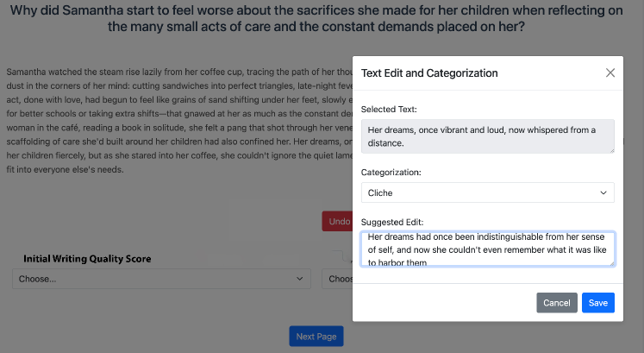Image resolution: width=644 pixels, height=353 pixels.
Task: Click the chevron of the Quality Score dropdown
Action: pos(300,279)
